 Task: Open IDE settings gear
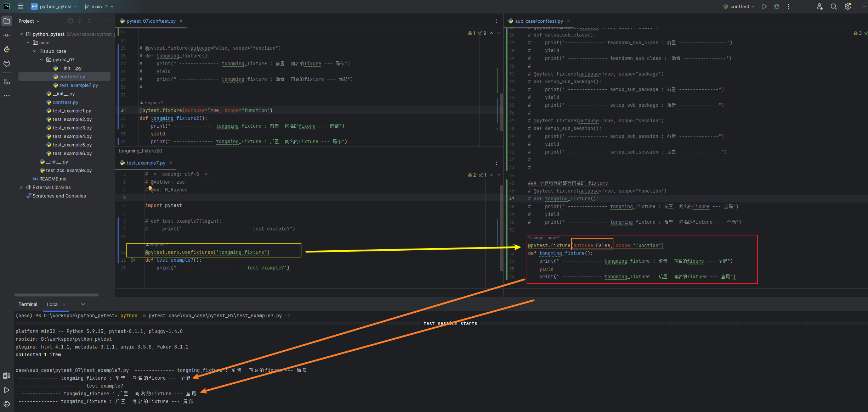(x=848, y=6)
